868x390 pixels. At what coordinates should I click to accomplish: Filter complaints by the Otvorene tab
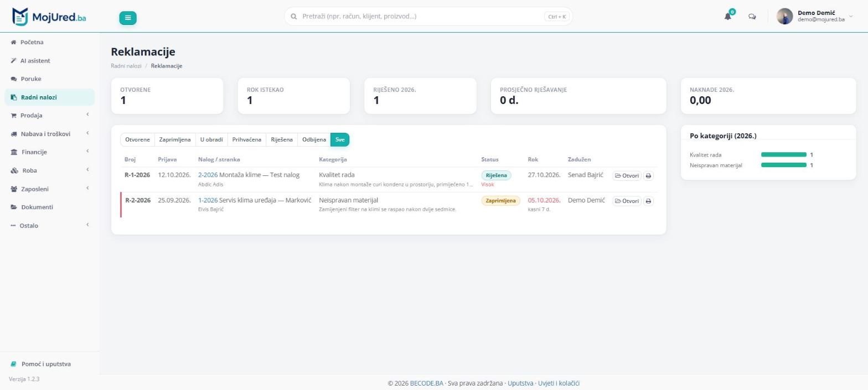pyautogui.click(x=137, y=139)
